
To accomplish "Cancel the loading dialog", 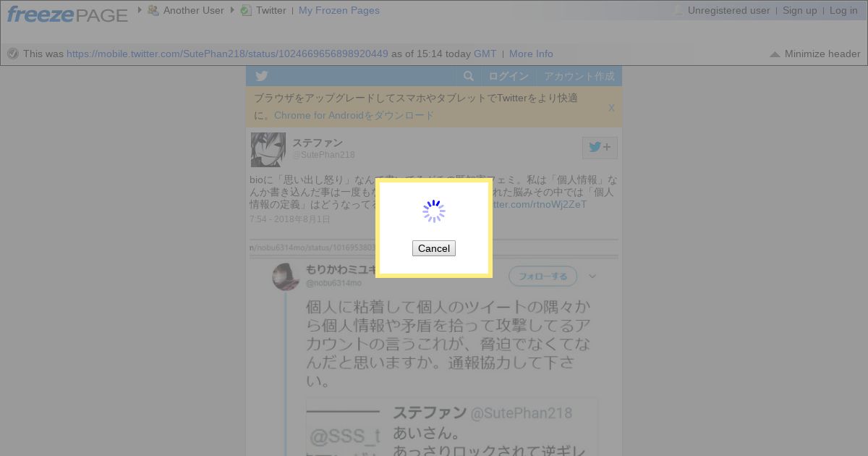I will pos(434,248).
